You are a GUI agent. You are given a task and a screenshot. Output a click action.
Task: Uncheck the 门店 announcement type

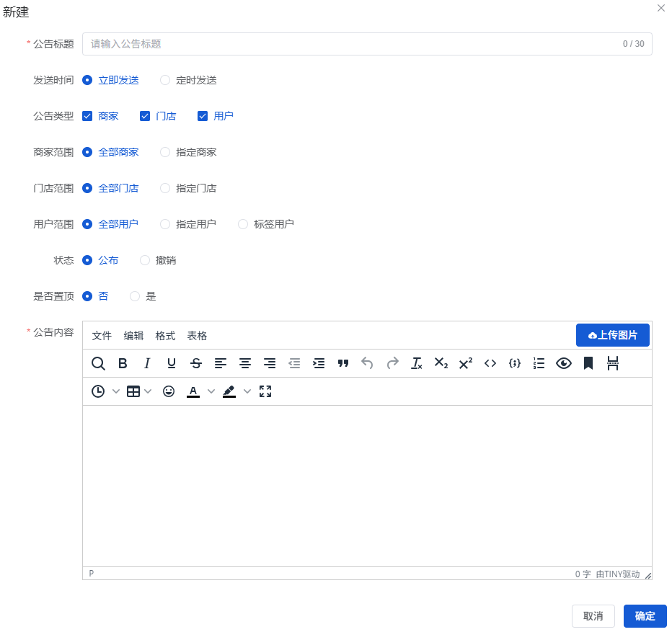pos(158,116)
